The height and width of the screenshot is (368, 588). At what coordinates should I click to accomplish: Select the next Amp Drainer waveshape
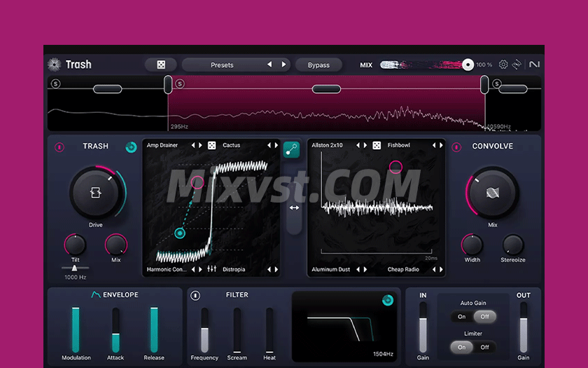coord(201,145)
